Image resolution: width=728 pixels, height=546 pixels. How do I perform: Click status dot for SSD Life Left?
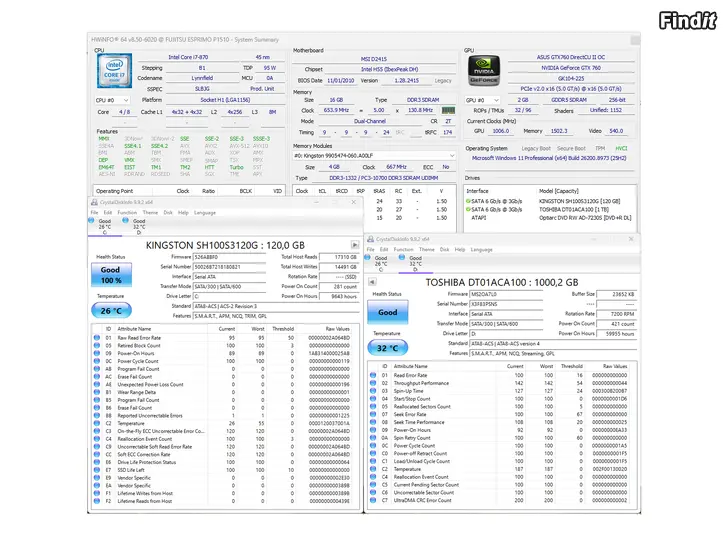(x=97, y=470)
